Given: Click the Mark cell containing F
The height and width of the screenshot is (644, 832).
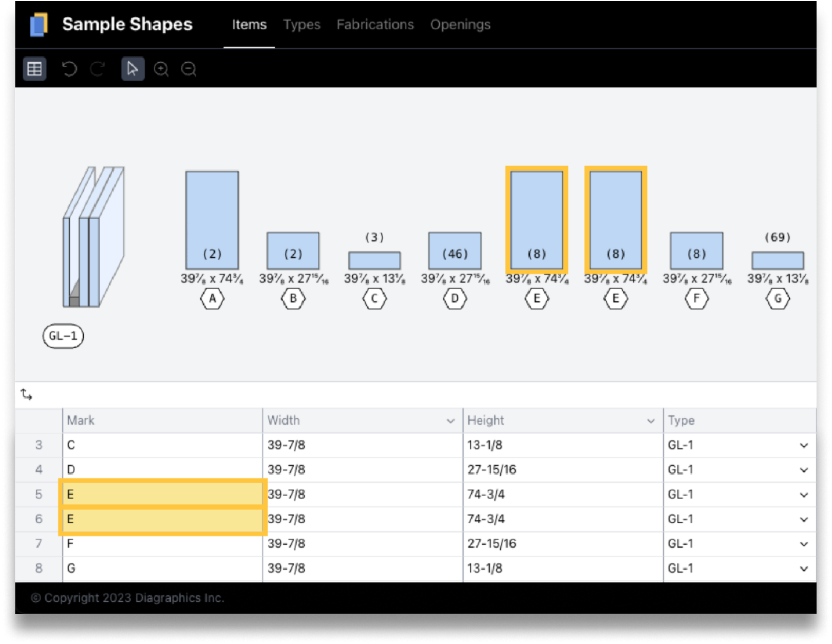Looking at the screenshot, I should pos(162,543).
